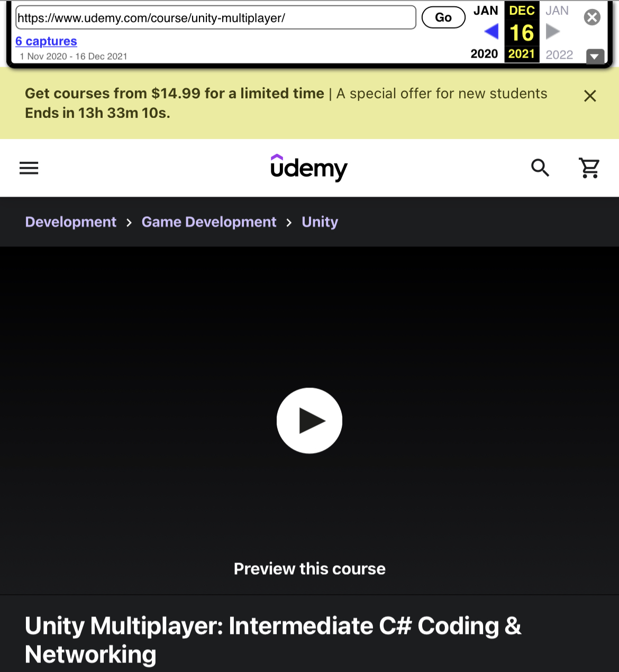Click the Udemy logo
619x672 pixels.
pyautogui.click(x=309, y=168)
